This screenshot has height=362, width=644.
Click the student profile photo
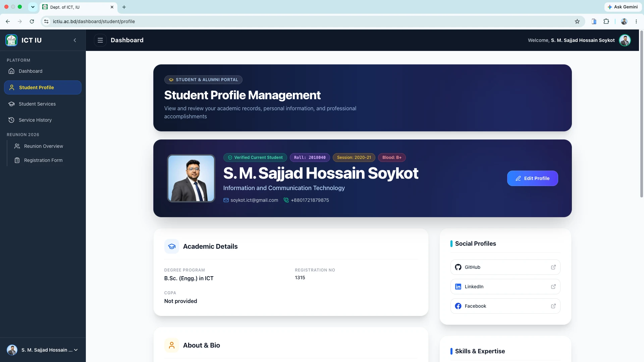click(x=191, y=178)
